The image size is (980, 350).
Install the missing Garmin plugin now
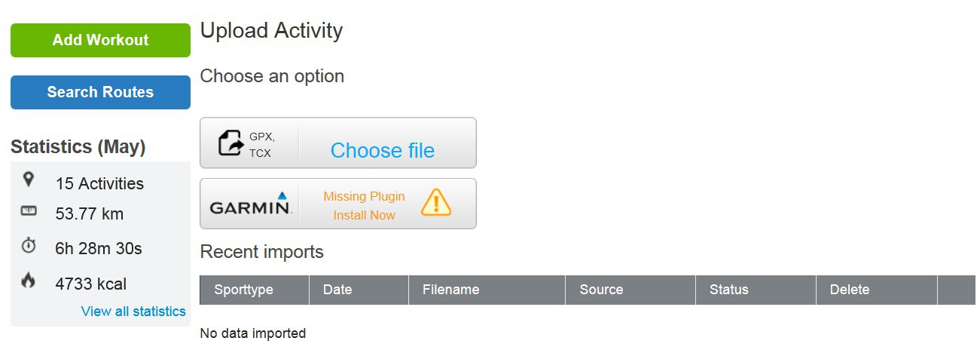(364, 215)
